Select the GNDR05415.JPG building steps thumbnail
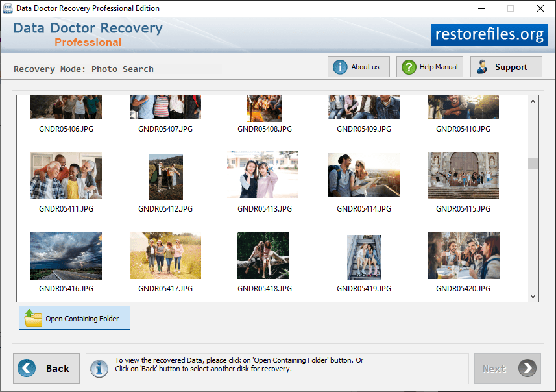 click(x=463, y=176)
